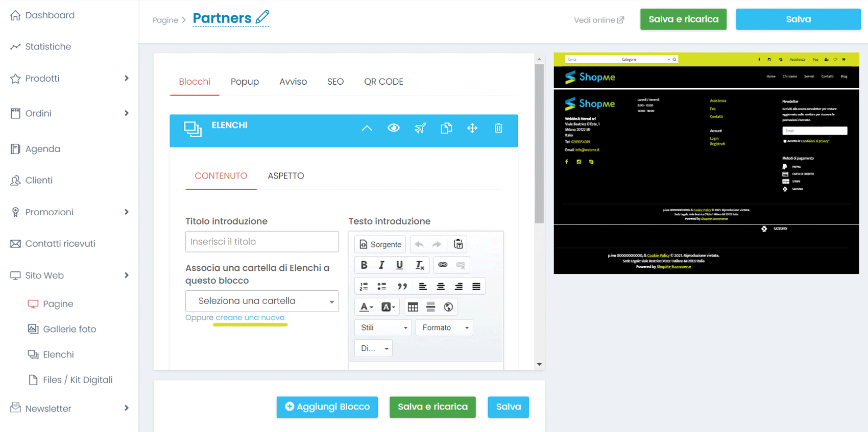Viewport: 868px width, 432px height.
Task: Click the pencil icon next to Partners title
Action: 262,17
